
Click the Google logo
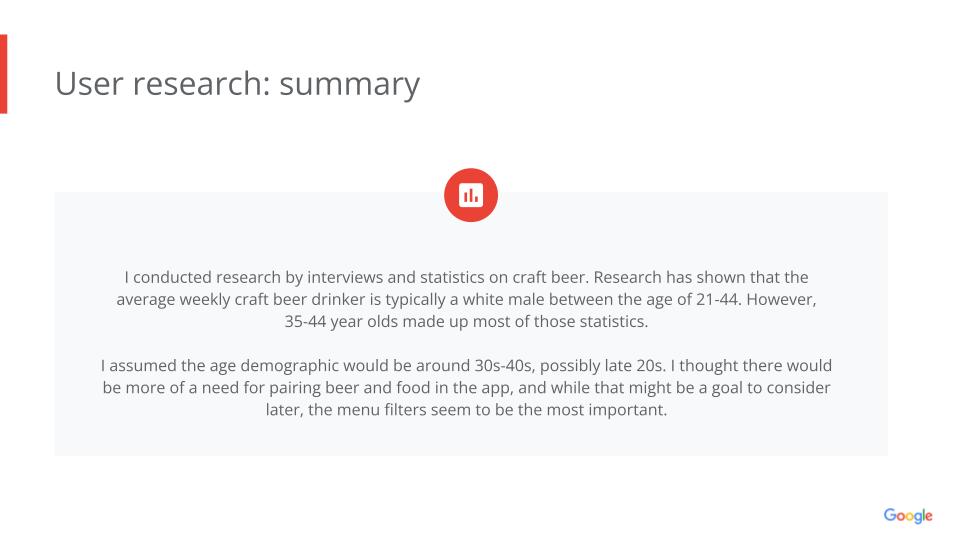907,516
